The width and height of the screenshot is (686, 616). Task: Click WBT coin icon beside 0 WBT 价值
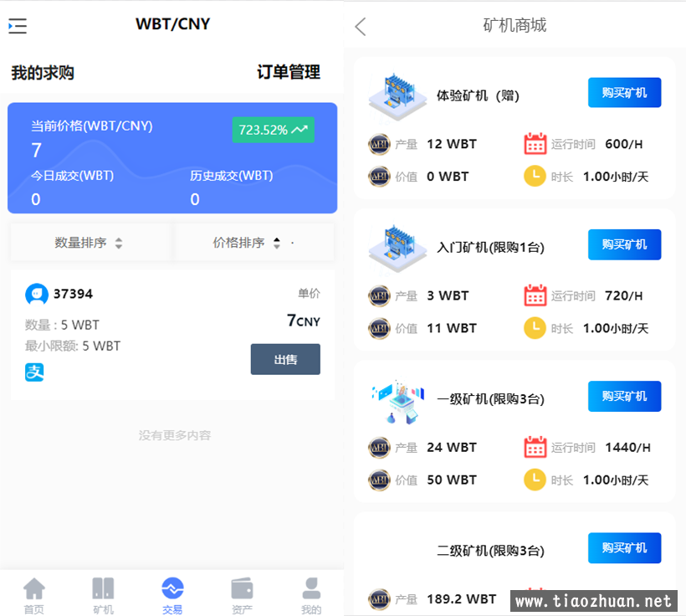click(379, 177)
